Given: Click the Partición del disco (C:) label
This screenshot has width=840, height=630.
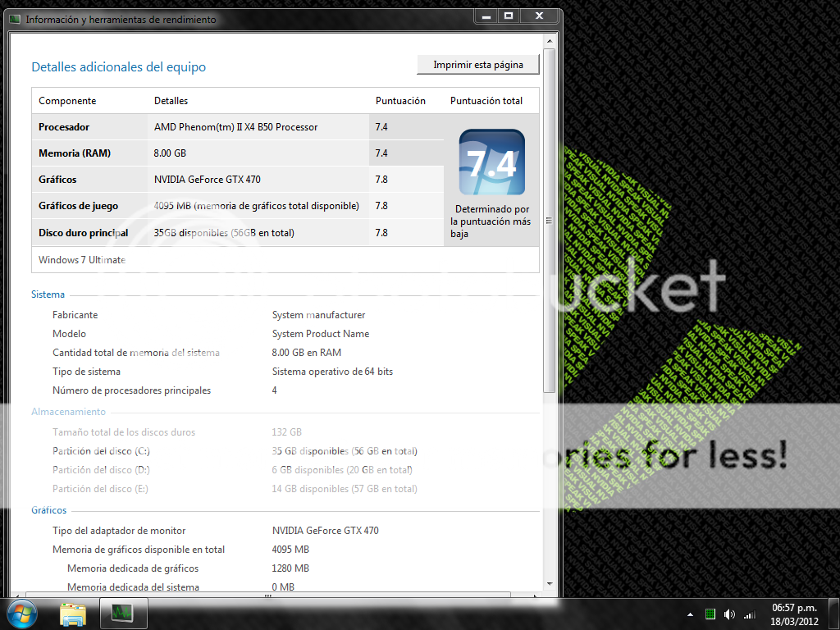Looking at the screenshot, I should [101, 451].
